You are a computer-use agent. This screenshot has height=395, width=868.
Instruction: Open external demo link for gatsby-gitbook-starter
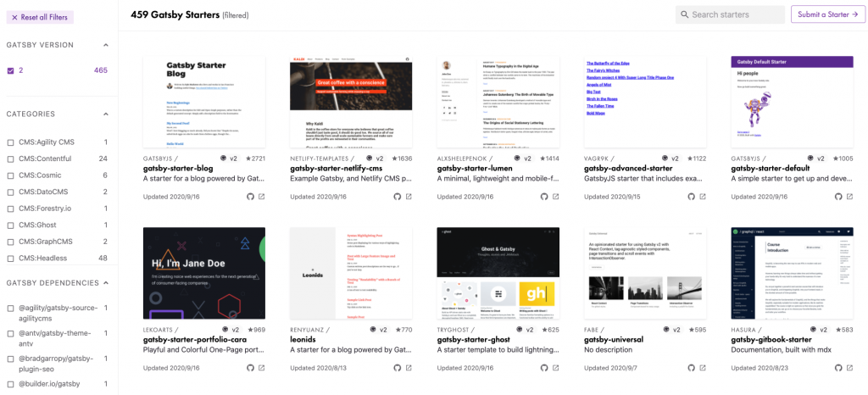tap(849, 367)
